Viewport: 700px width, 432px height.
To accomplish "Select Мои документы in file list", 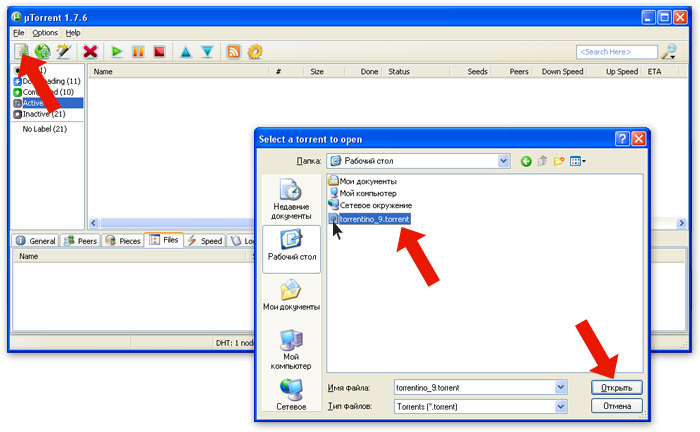I will (362, 181).
